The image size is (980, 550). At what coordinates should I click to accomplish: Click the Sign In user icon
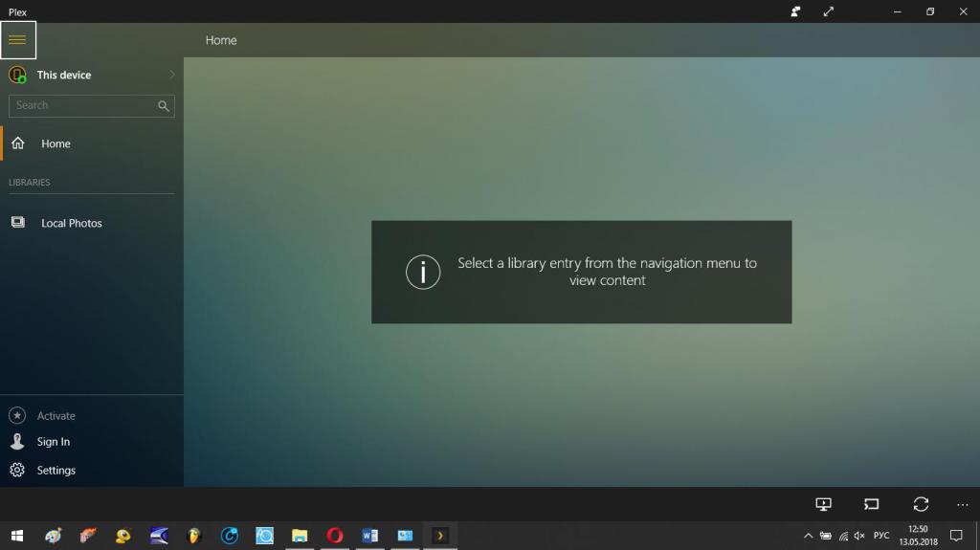pyautogui.click(x=17, y=441)
